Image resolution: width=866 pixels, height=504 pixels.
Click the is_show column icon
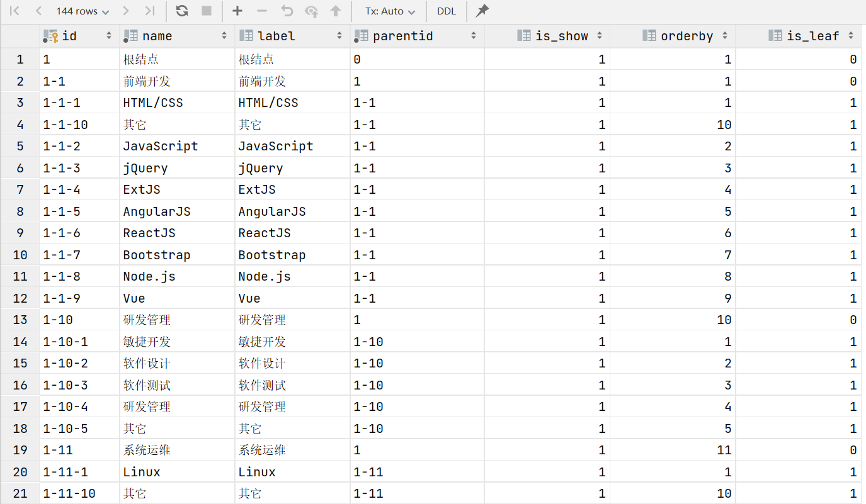[523, 36]
